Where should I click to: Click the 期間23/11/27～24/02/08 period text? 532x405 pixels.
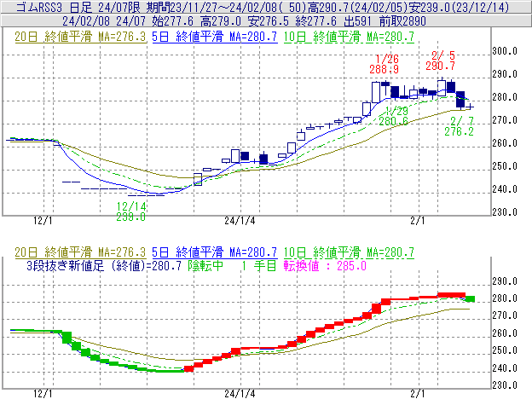click(213, 7)
